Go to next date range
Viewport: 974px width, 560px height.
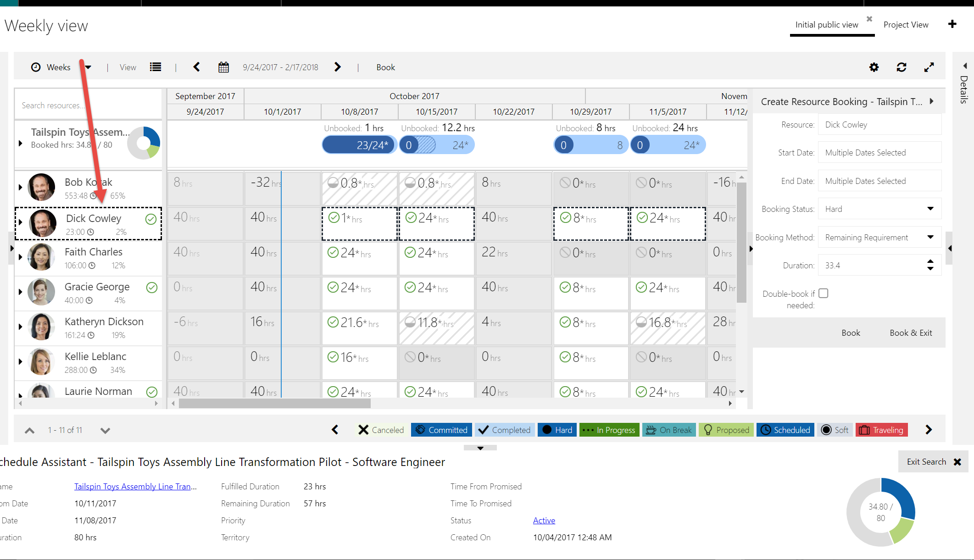point(338,67)
